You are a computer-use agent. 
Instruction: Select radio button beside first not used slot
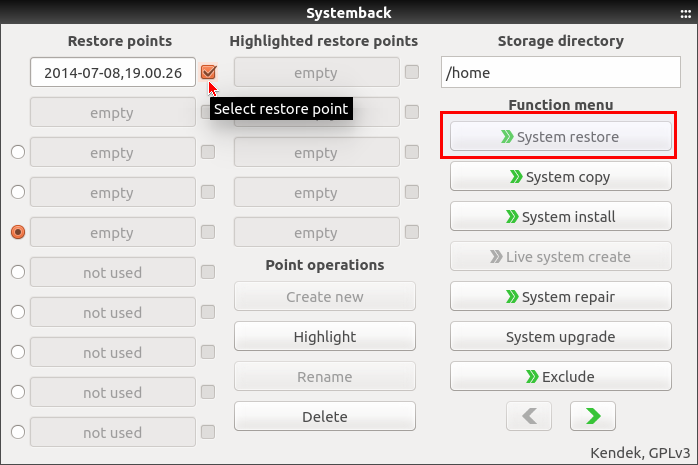tap(18, 272)
